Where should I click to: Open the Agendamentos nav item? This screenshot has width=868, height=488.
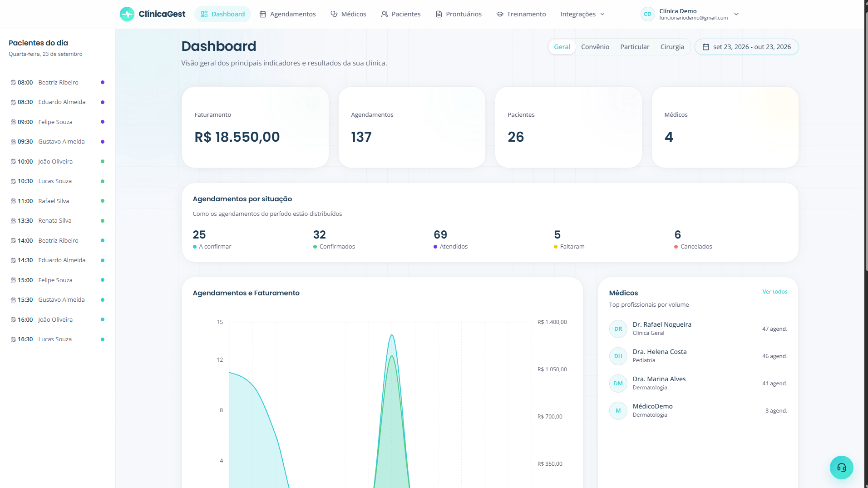pyautogui.click(x=288, y=14)
